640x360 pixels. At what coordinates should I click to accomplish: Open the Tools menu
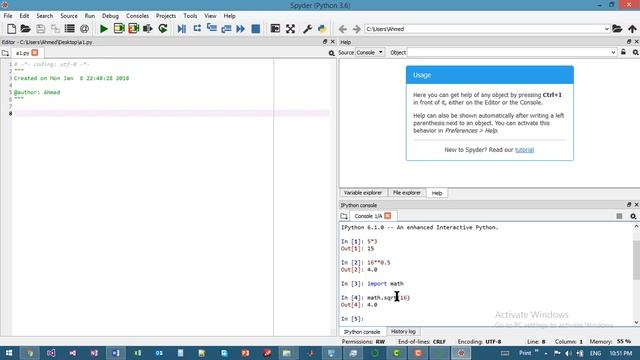point(190,16)
